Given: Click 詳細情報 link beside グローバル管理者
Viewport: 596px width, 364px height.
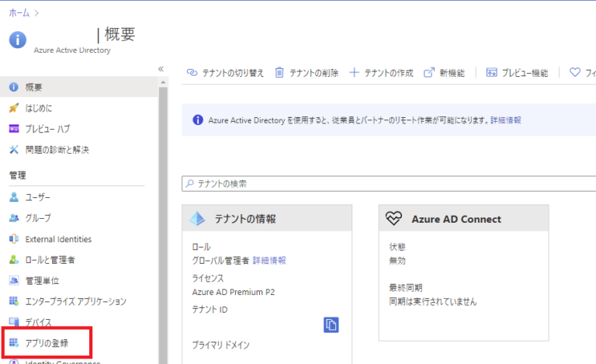Looking at the screenshot, I should 269,261.
